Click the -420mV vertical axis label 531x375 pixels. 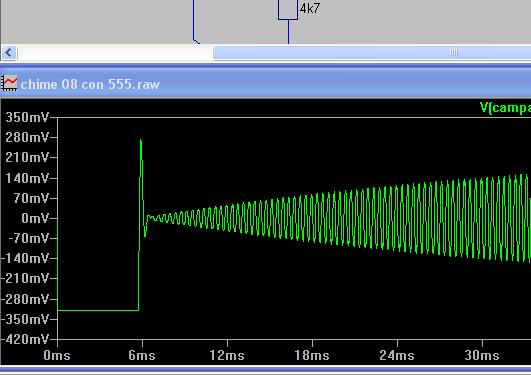tap(25, 339)
